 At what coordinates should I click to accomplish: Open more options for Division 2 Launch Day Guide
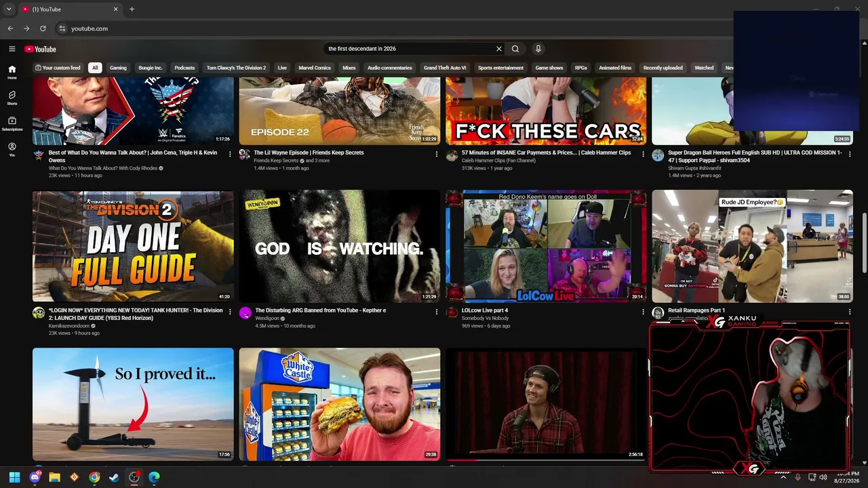230,312
